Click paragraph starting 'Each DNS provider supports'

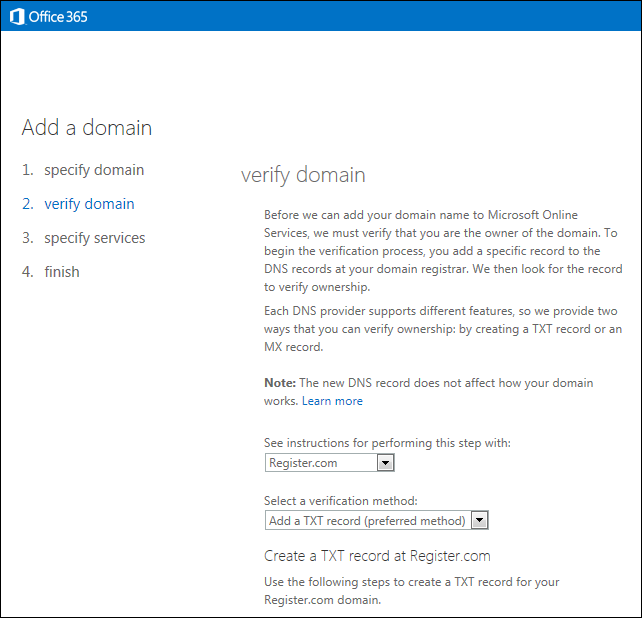[443, 329]
